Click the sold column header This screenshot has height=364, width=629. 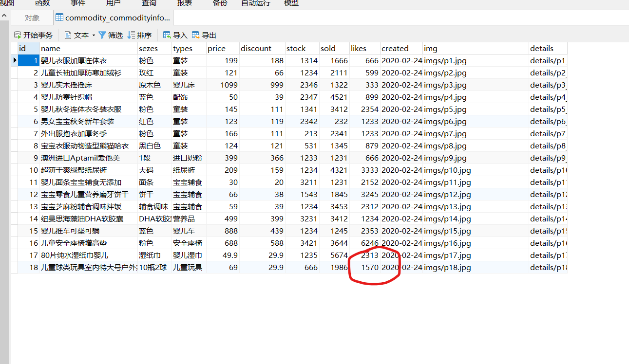pos(334,48)
